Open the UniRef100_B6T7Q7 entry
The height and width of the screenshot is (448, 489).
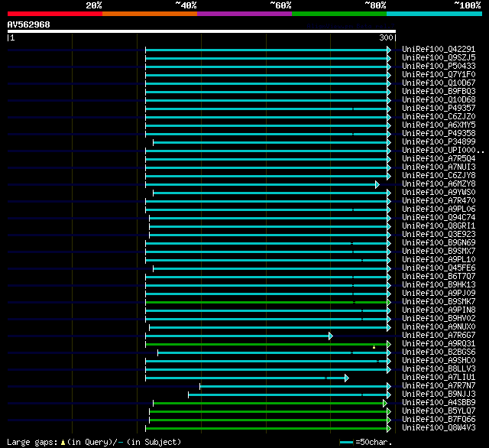[x=439, y=277]
